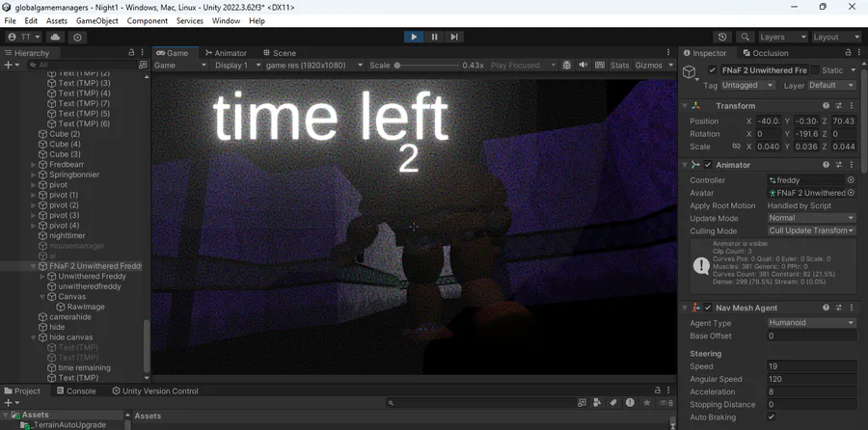
Task: Open the Unity cloud services icon
Action: click(x=55, y=37)
